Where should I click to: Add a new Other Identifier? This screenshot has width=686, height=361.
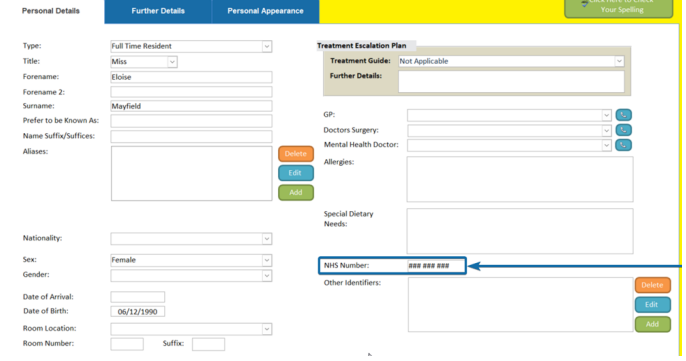pos(652,325)
